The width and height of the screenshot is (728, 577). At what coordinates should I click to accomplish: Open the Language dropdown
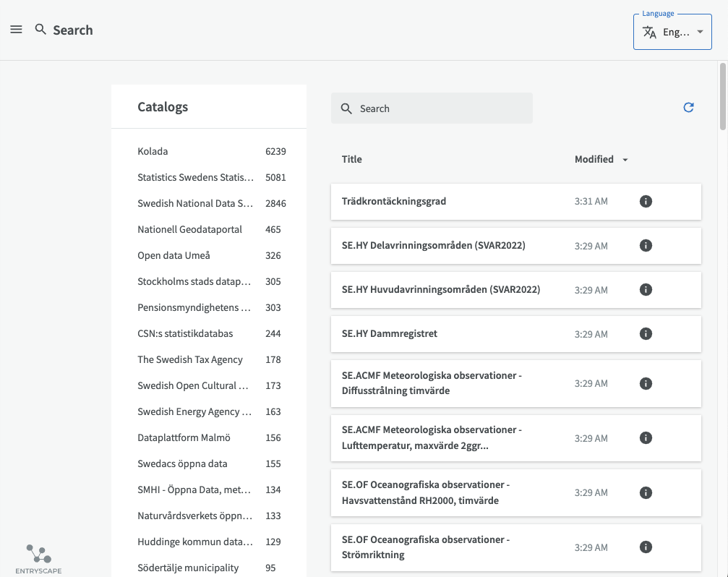(x=672, y=32)
